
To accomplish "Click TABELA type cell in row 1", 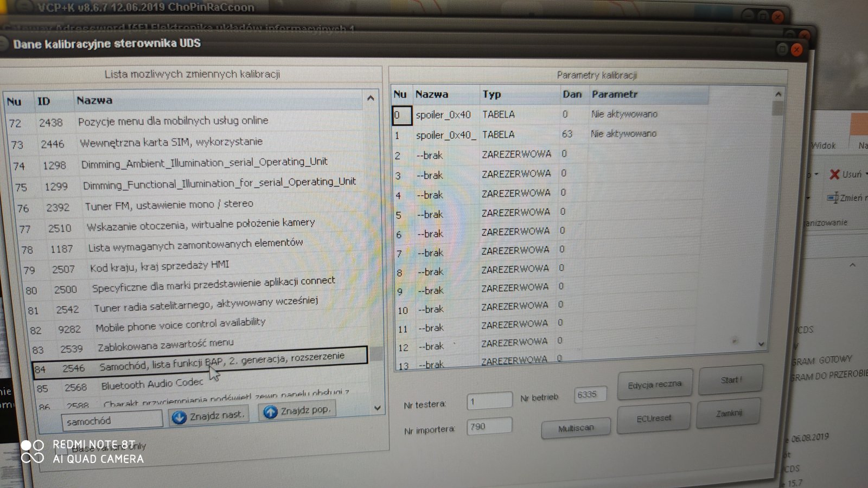I will click(498, 134).
